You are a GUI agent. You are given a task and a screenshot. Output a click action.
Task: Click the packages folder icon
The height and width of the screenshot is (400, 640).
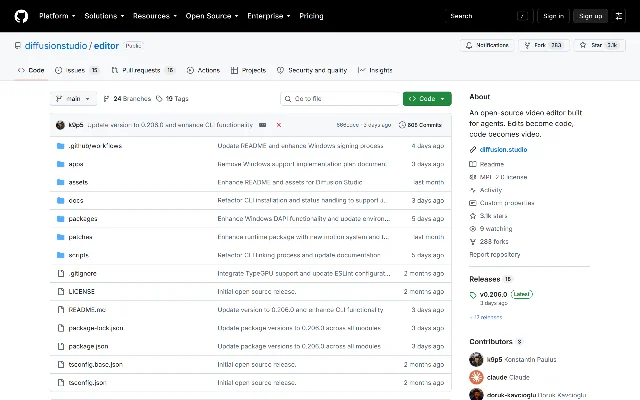tap(61, 219)
